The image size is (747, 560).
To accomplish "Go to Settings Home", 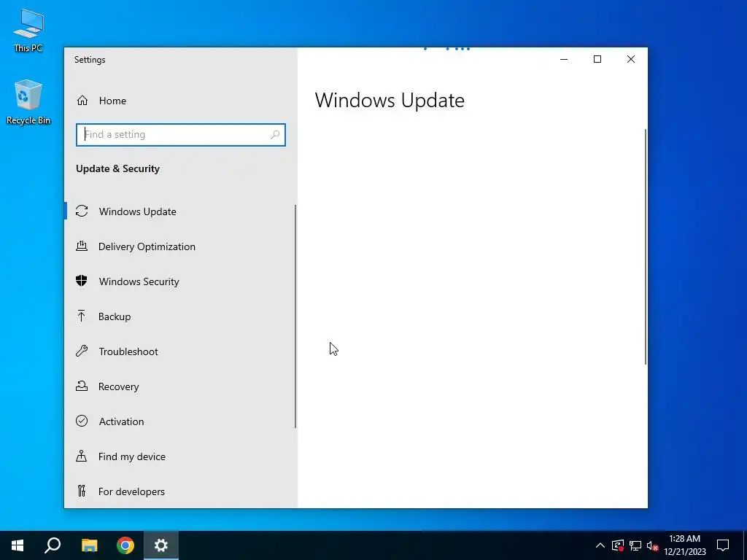I will point(180,101).
